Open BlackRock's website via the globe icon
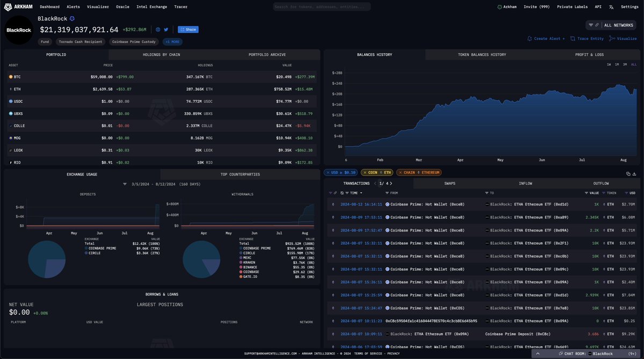This screenshot has width=644, height=359. 158,30
